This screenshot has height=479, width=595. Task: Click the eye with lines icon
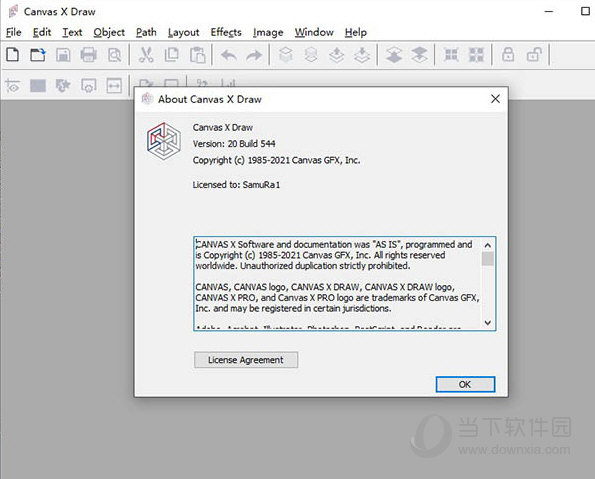[x=13, y=86]
